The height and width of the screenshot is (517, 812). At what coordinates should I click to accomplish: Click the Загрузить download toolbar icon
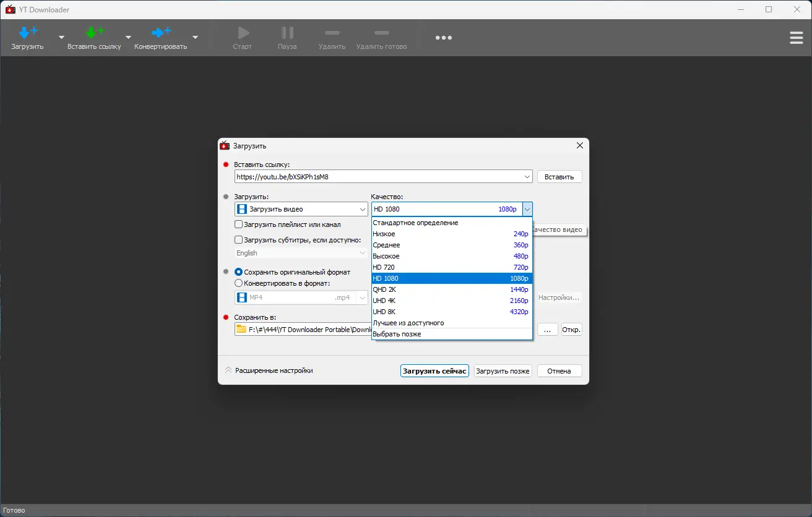click(28, 32)
